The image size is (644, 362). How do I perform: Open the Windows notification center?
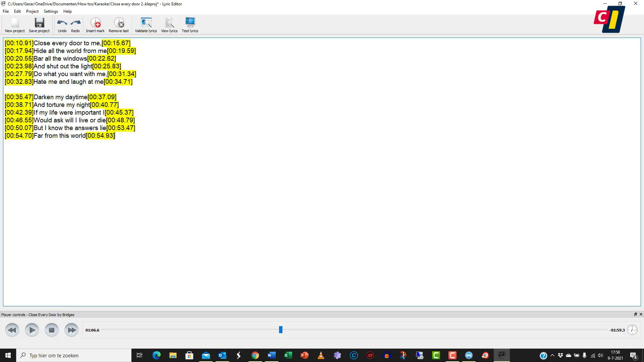tap(634, 355)
